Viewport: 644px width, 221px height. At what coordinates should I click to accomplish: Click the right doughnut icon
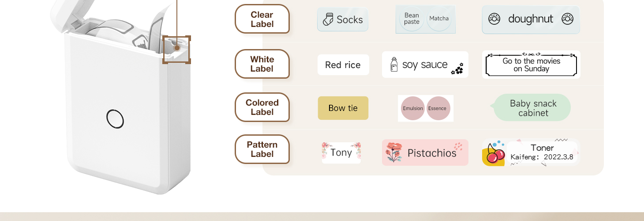(567, 19)
